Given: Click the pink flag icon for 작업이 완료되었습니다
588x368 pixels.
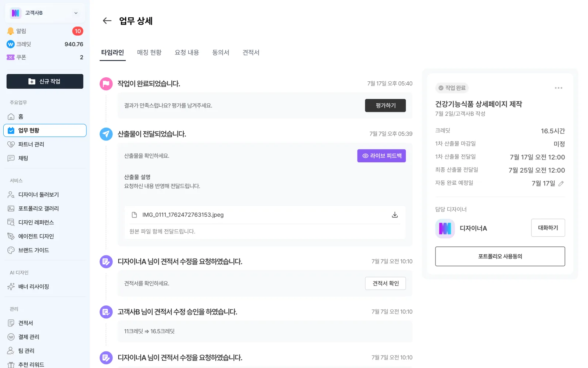Looking at the screenshot, I should coord(106,84).
